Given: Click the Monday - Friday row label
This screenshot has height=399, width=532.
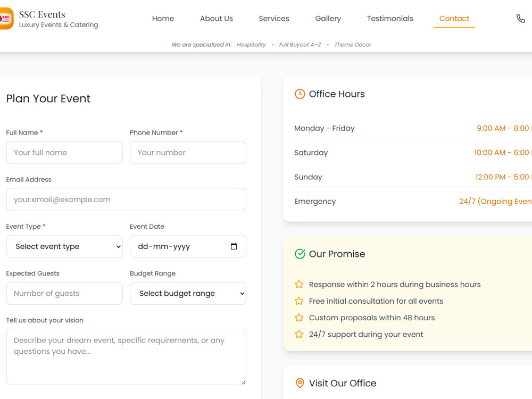Looking at the screenshot, I should [x=325, y=128].
